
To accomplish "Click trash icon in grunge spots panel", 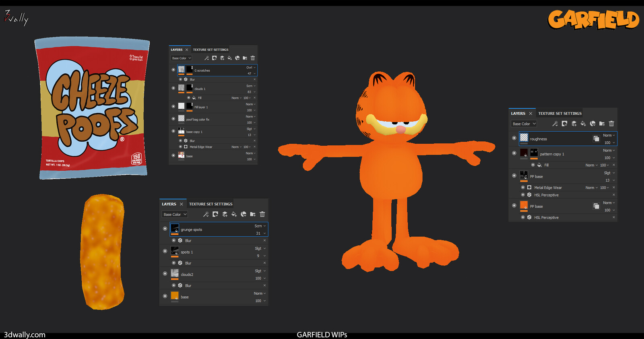I will 262,214.
